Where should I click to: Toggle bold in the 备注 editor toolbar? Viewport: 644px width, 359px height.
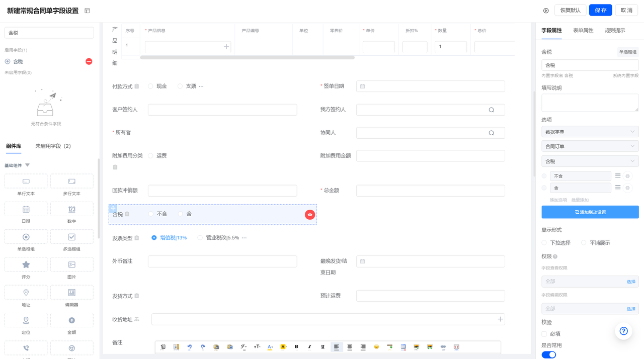296,347
